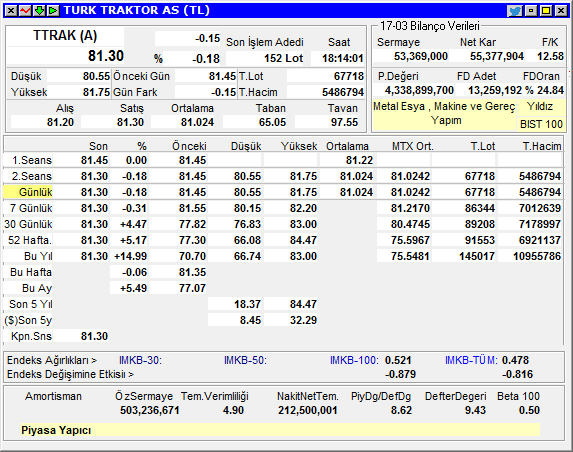Click the Tavan value 97.55
The width and height of the screenshot is (573, 452).
click(344, 122)
